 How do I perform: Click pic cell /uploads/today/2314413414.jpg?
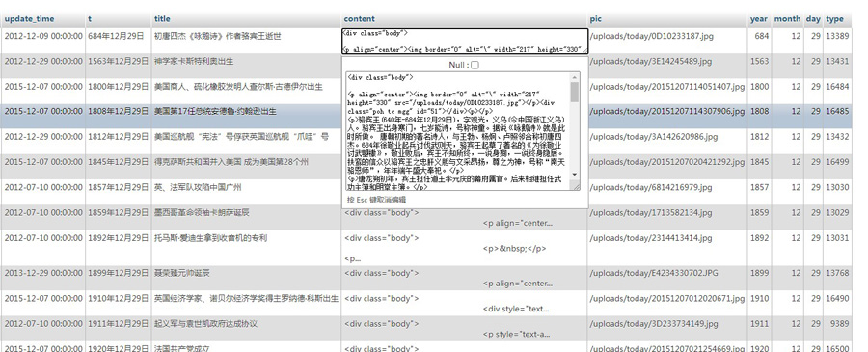650,238
